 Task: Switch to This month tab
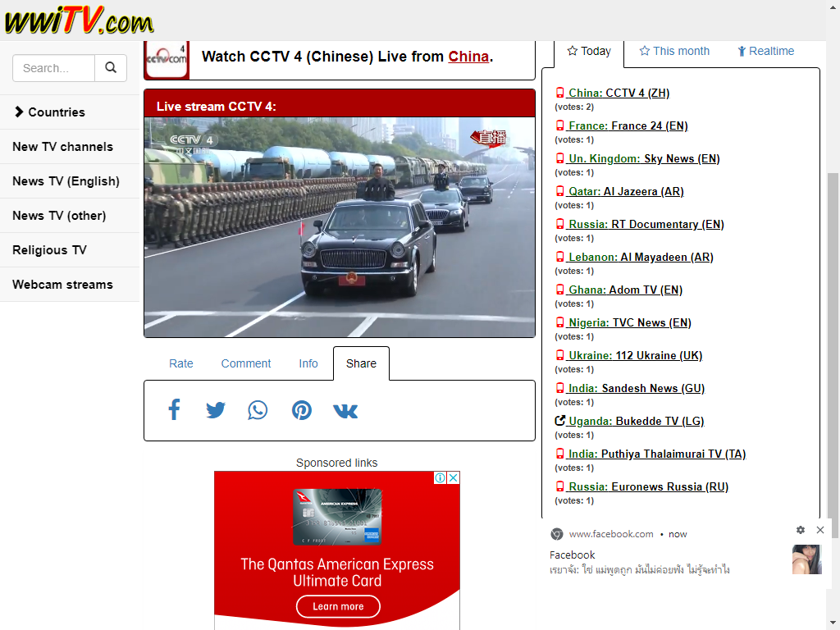pos(674,52)
